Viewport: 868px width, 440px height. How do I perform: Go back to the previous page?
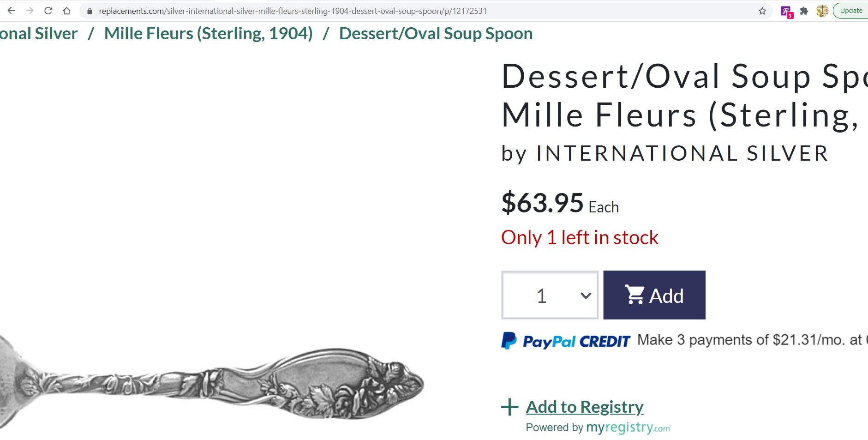[12, 11]
